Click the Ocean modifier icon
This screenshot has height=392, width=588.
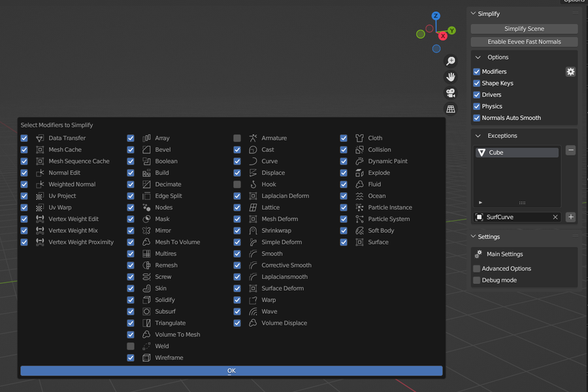tap(359, 196)
